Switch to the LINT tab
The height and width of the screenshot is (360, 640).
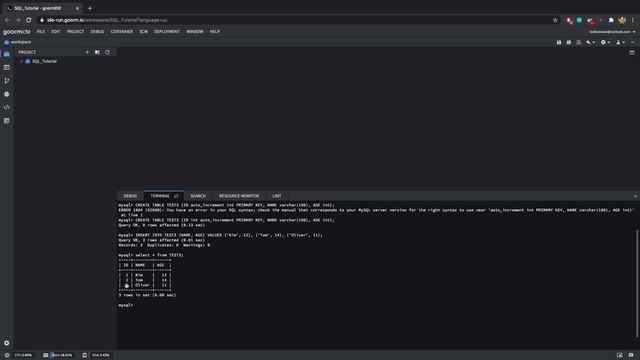pyautogui.click(x=277, y=196)
